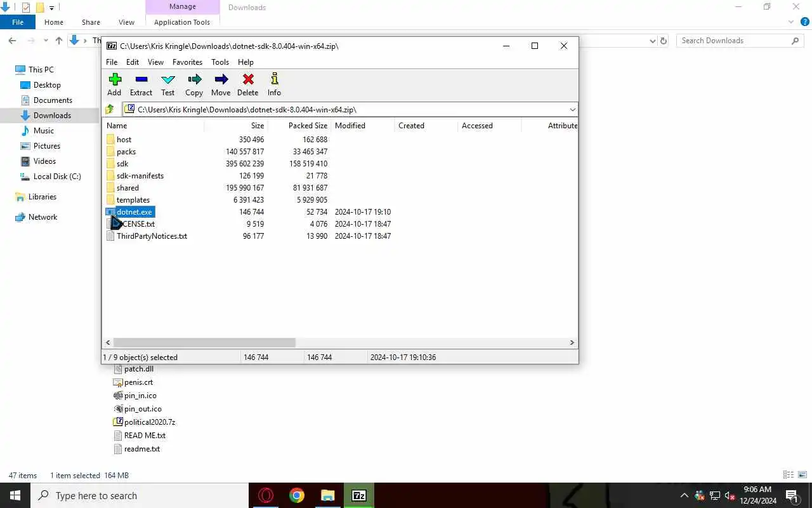Click the Explorer refresh button
Image resolution: width=812 pixels, height=508 pixels.
click(x=664, y=41)
